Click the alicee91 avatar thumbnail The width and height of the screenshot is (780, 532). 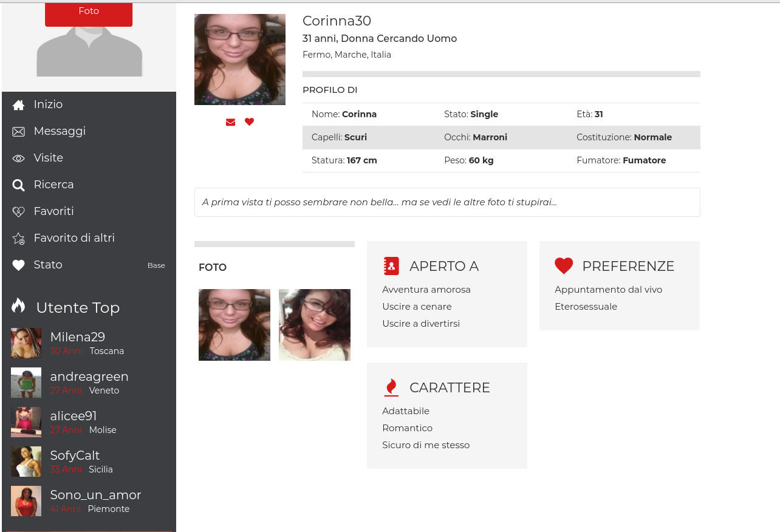26,422
